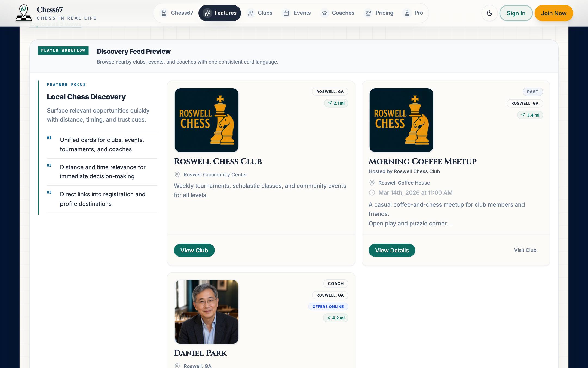588x368 pixels.
Task: Open the Daniel Park coach title
Action: click(x=200, y=353)
